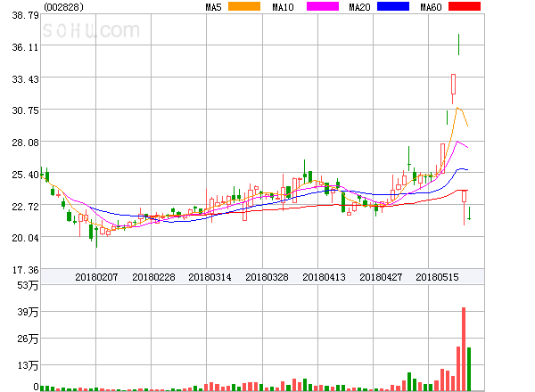Click the 26万 volume axis label
This screenshot has height=392, width=535.
click(x=28, y=339)
